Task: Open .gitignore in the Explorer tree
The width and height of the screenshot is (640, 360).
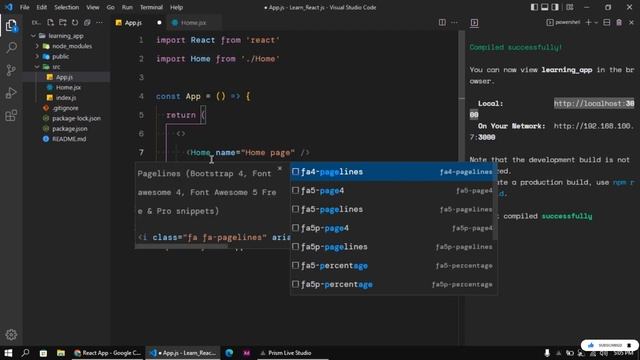Action: click(65, 108)
